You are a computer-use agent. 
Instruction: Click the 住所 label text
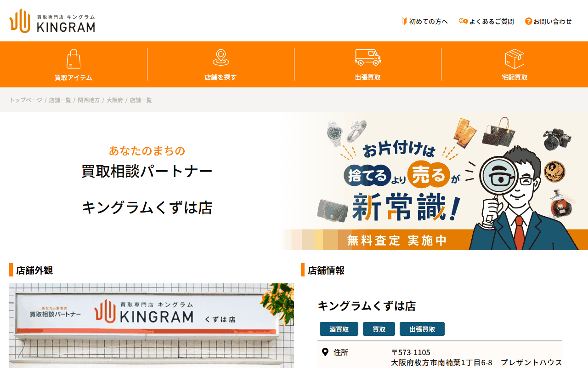(341, 352)
